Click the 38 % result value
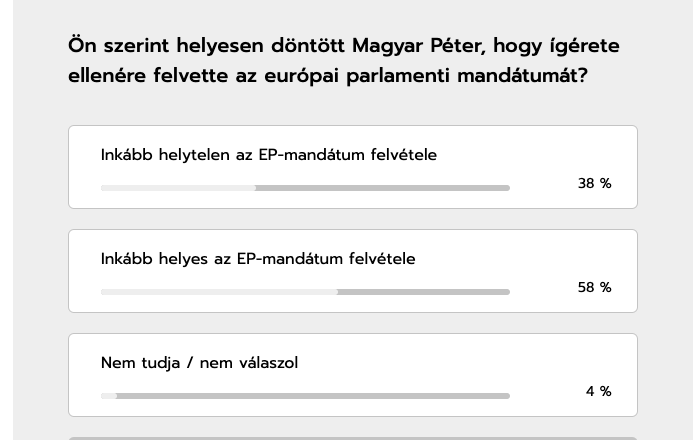Image resolution: width=697 pixels, height=440 pixels. tap(594, 183)
